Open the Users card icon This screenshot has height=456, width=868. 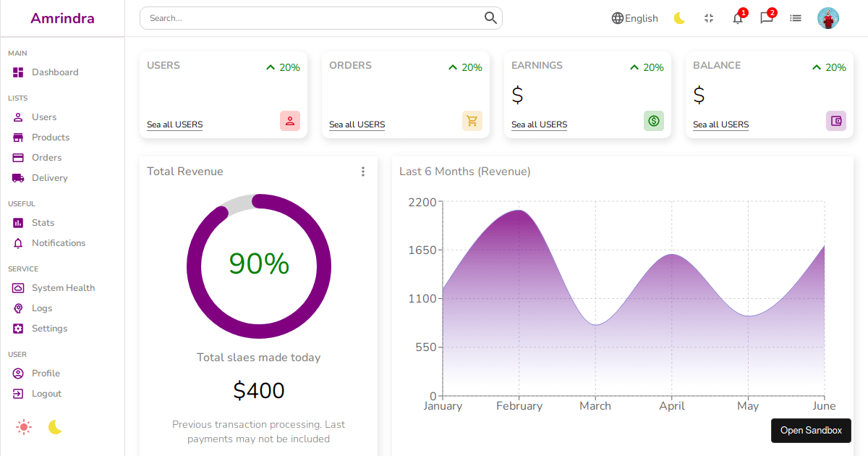click(290, 121)
